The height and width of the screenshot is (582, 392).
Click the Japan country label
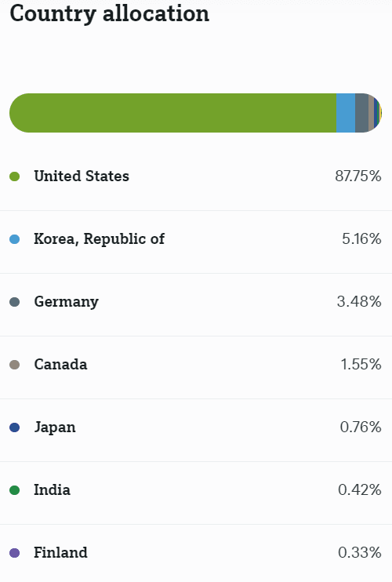(55, 427)
